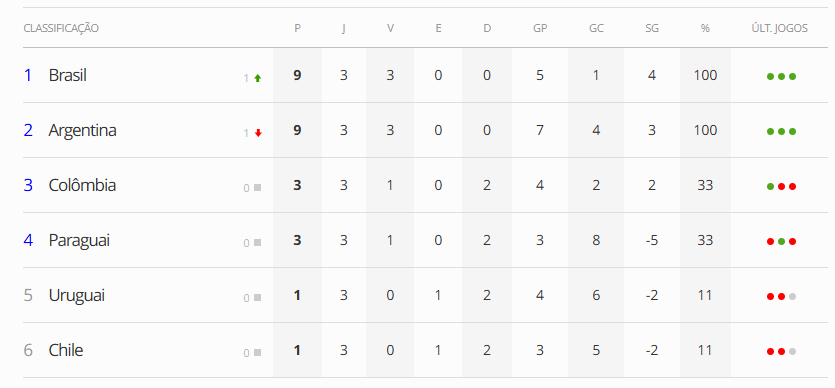Viewport: 835px width, 388px height.
Task: Click the gray square indicator beside Chile
Action: (x=258, y=353)
